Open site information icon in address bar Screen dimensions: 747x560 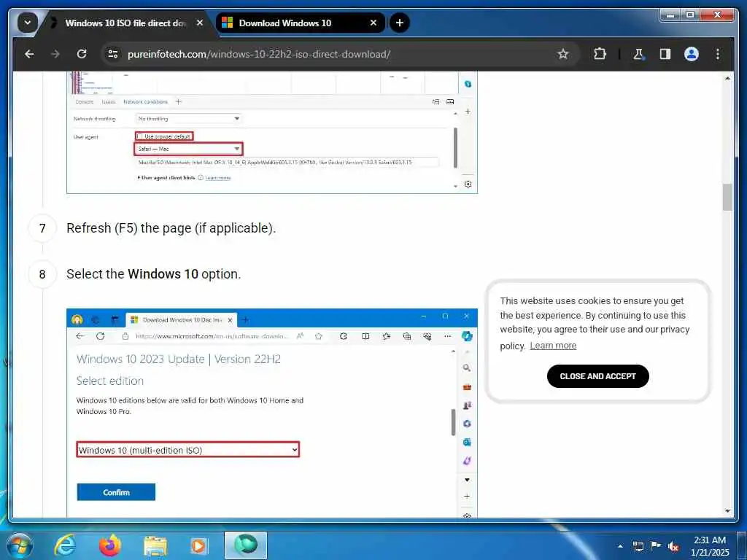[113, 54]
